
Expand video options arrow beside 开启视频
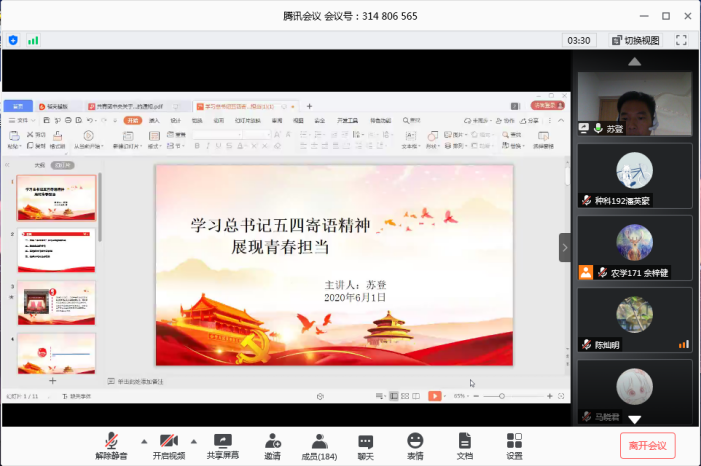coord(198,441)
